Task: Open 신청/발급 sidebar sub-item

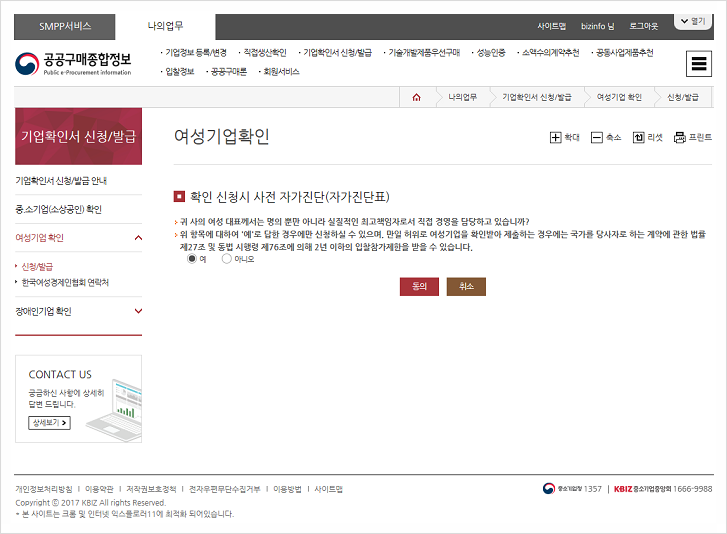Action: [37, 267]
